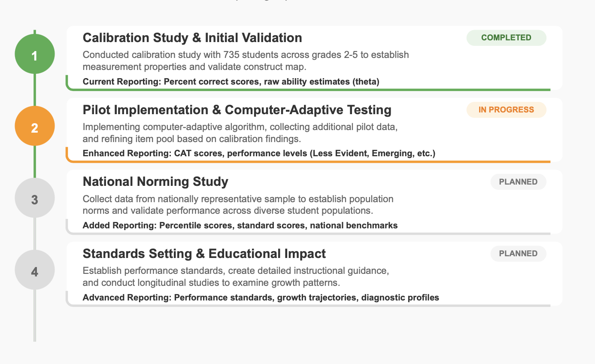Click Standards Setting PLANNED badge
The image size is (595, 364).
pyautogui.click(x=518, y=254)
